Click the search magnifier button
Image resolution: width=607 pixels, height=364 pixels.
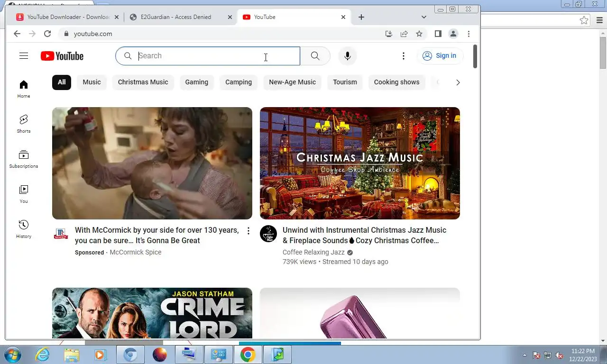click(315, 56)
